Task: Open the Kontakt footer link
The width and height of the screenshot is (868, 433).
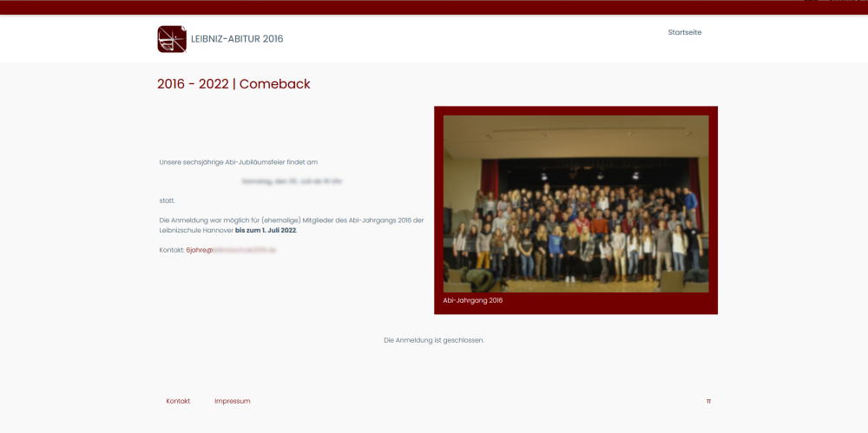Action: coord(178,401)
